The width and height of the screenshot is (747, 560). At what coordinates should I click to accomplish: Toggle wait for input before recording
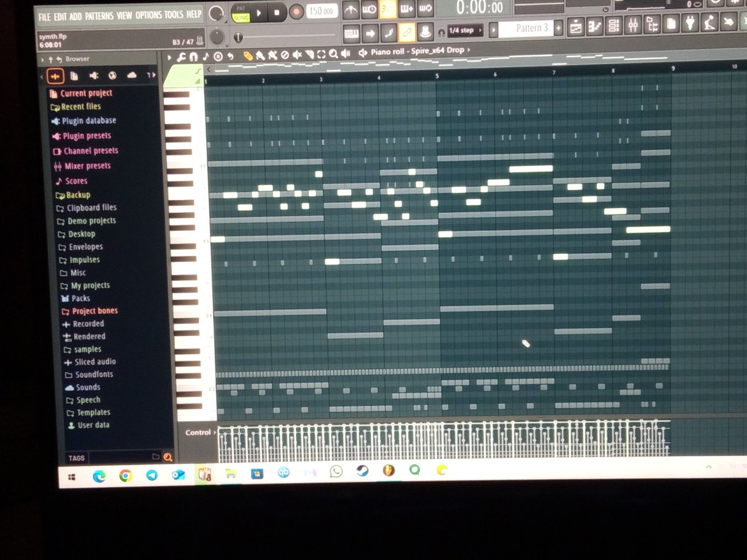[x=369, y=9]
